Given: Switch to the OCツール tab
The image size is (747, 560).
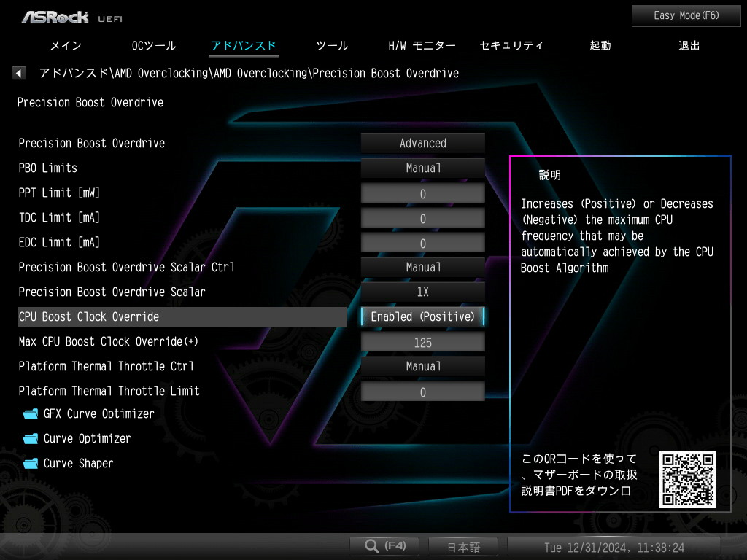Looking at the screenshot, I should click(154, 45).
